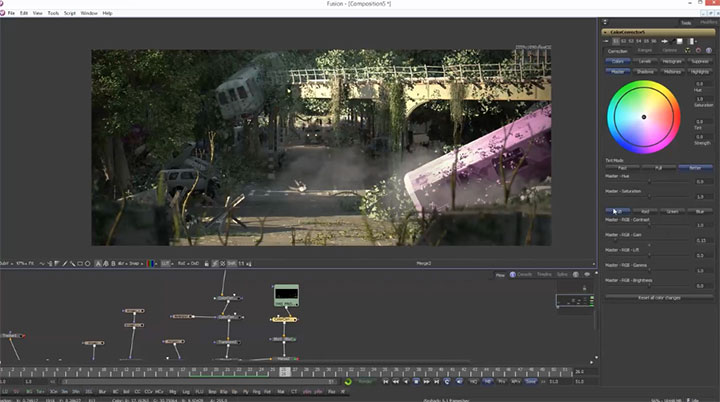Adjust the Master RGB Gamma slider
720x402 pixels.
pyautogui.click(x=649, y=271)
